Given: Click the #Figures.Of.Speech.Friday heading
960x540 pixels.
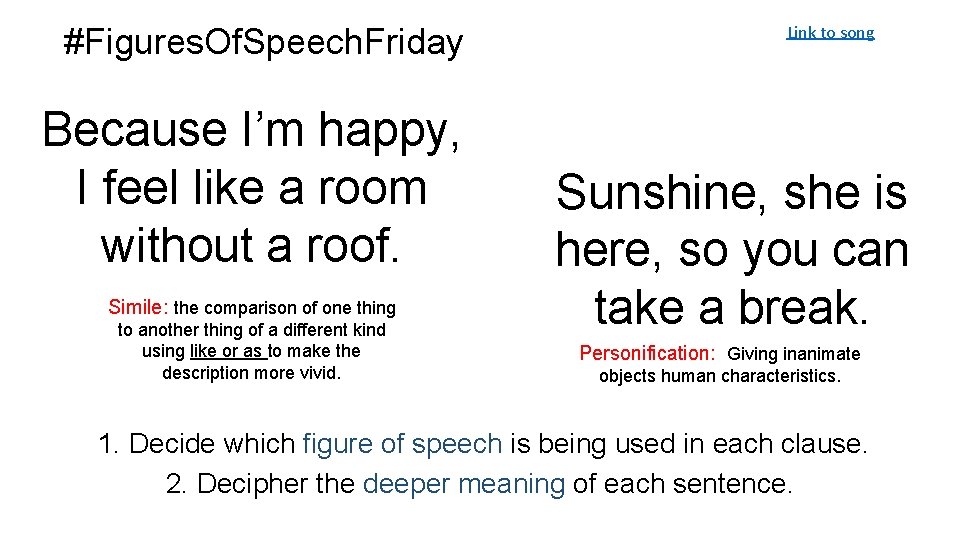Looking at the screenshot, I should tap(263, 42).
